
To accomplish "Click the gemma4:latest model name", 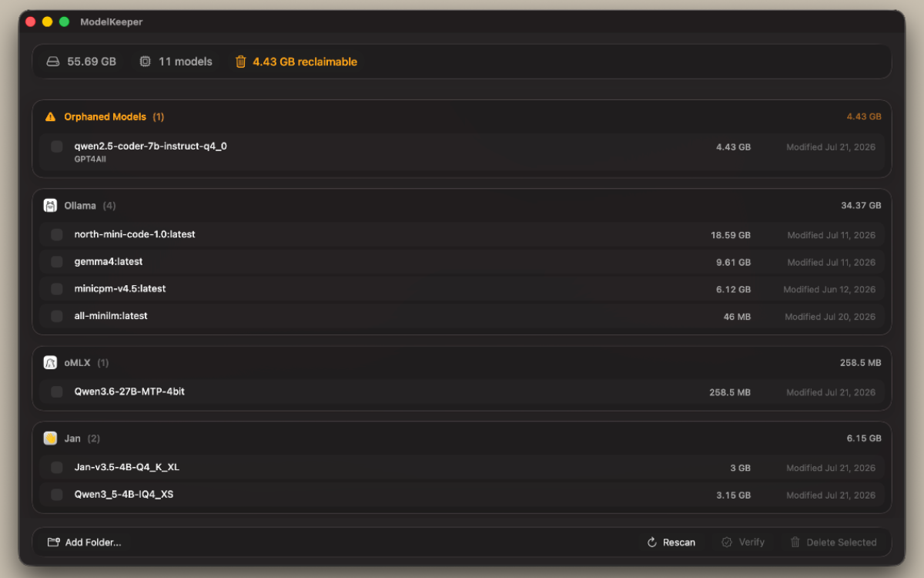I will pos(109,262).
